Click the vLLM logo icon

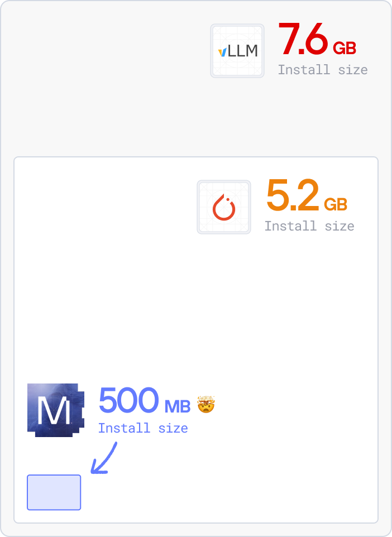coord(237,51)
